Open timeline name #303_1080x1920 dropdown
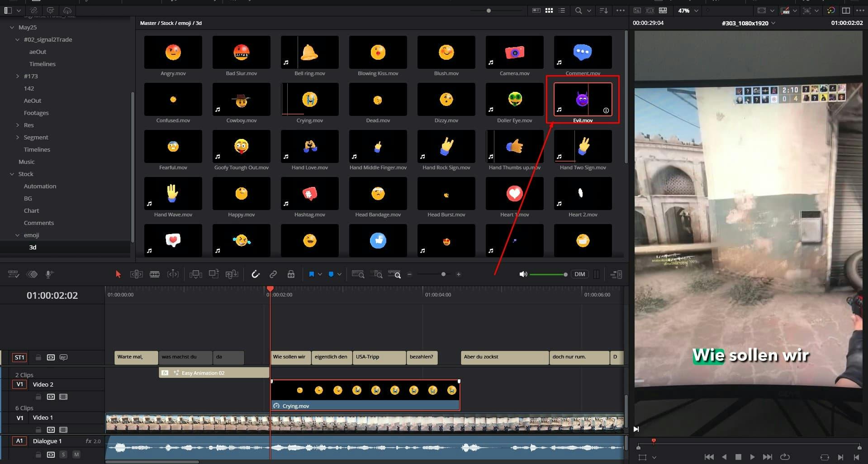 click(773, 23)
